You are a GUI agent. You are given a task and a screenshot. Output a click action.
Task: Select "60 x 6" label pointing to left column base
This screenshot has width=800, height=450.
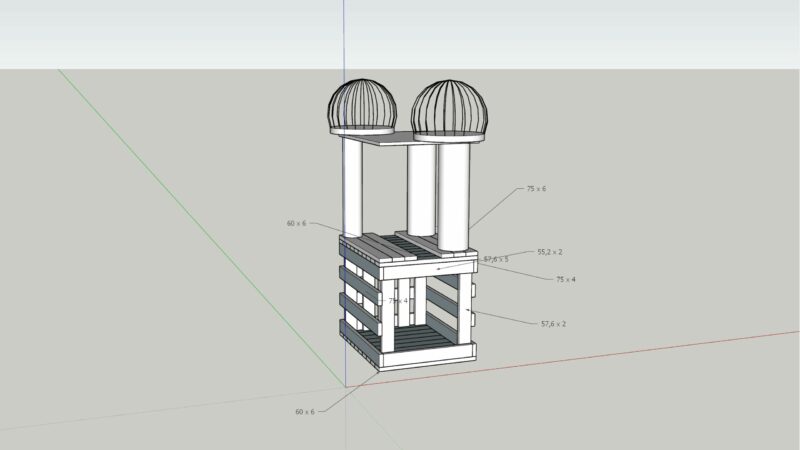point(296,223)
